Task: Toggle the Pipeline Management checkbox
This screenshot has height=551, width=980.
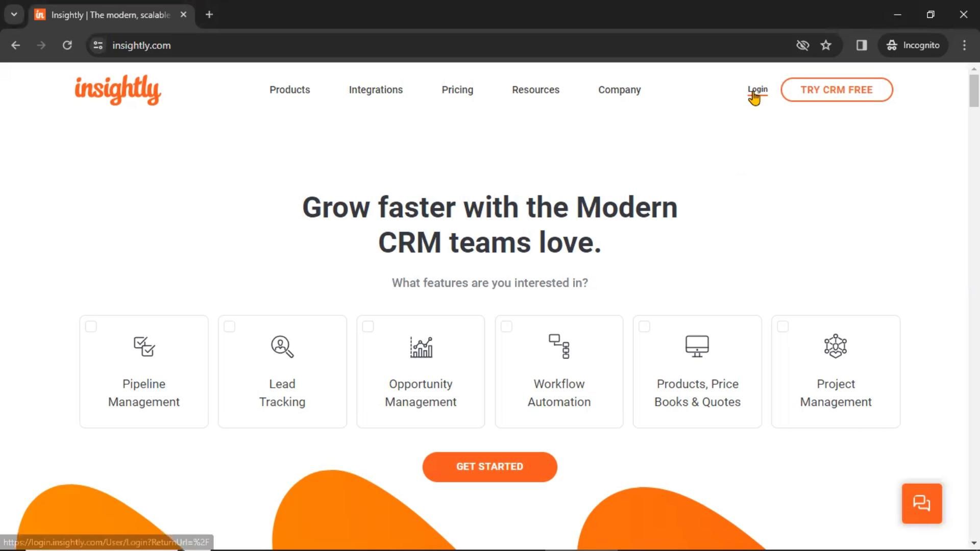Action: click(90, 325)
